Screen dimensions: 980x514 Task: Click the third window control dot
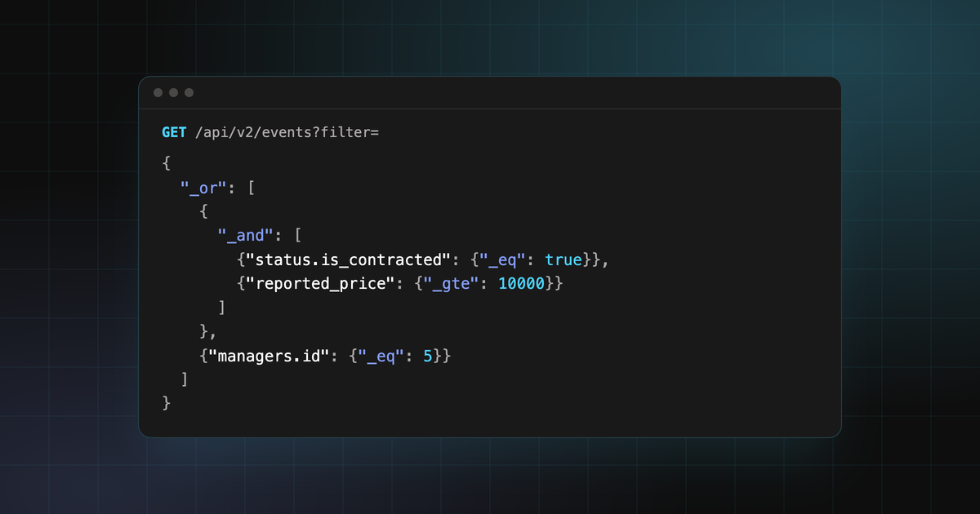pyautogui.click(x=189, y=92)
